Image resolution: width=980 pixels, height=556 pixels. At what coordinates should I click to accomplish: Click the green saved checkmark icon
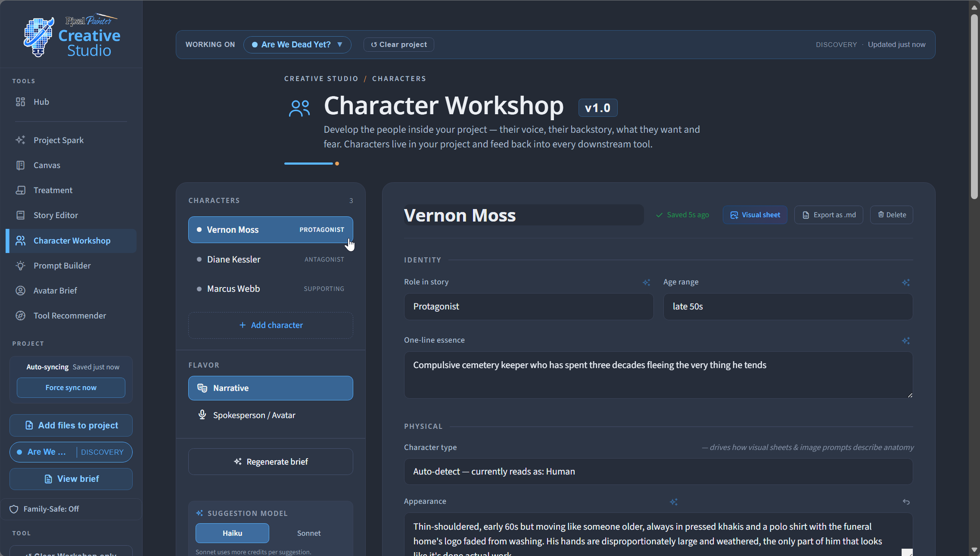659,215
